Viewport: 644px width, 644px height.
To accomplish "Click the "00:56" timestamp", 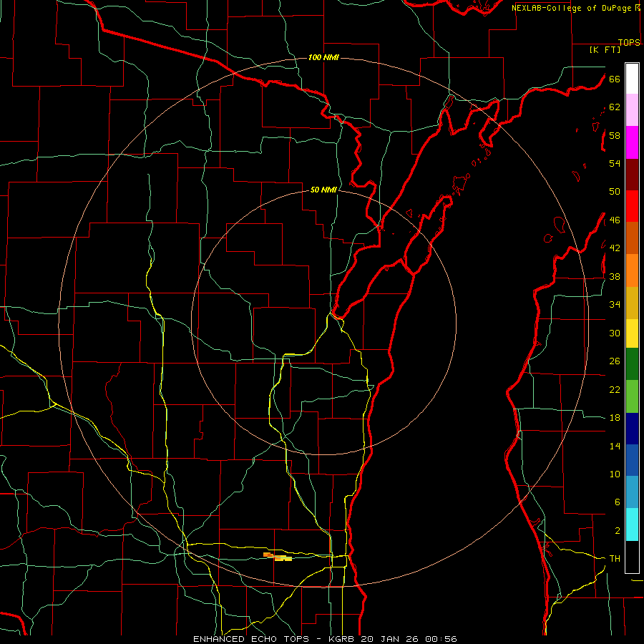I will [441, 639].
